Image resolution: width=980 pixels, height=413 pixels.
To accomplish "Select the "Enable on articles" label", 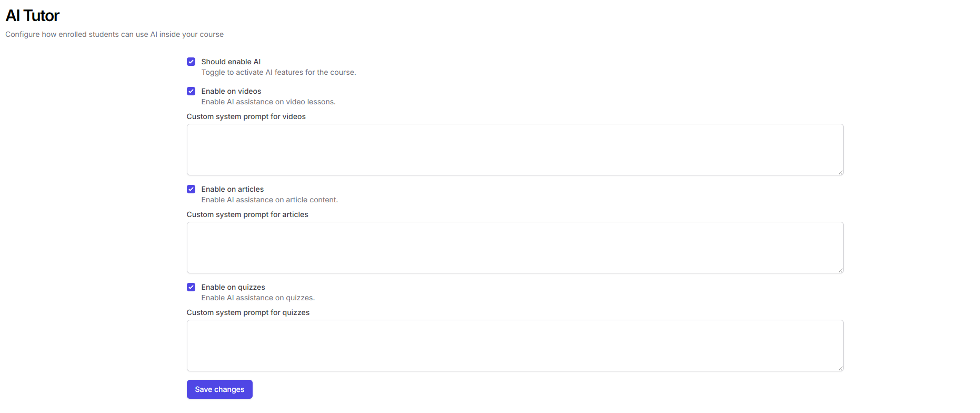I will pyautogui.click(x=232, y=189).
